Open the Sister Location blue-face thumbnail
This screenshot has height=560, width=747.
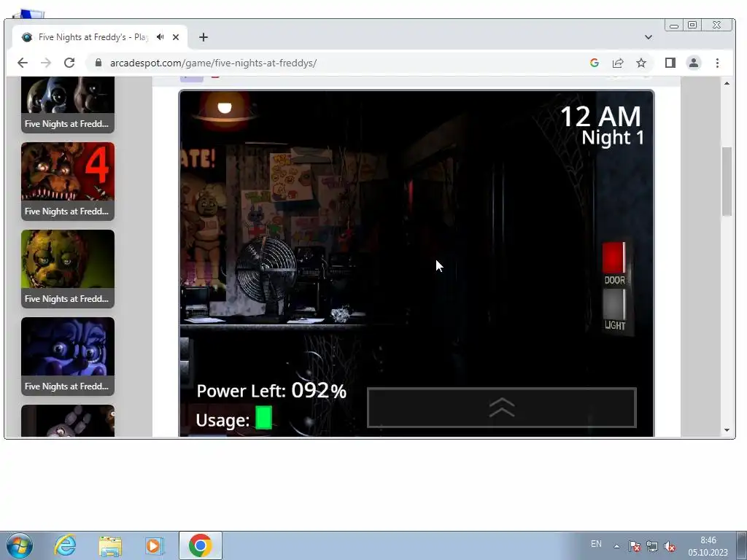tap(68, 356)
